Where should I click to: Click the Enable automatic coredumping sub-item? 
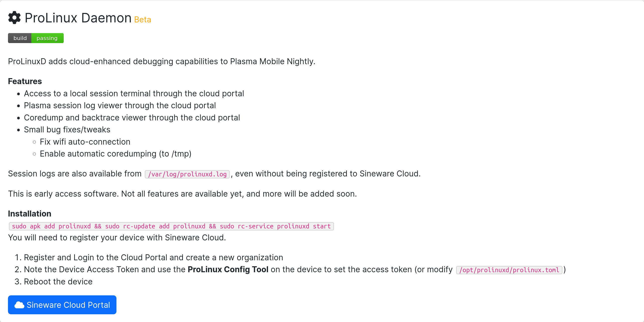[x=115, y=154]
